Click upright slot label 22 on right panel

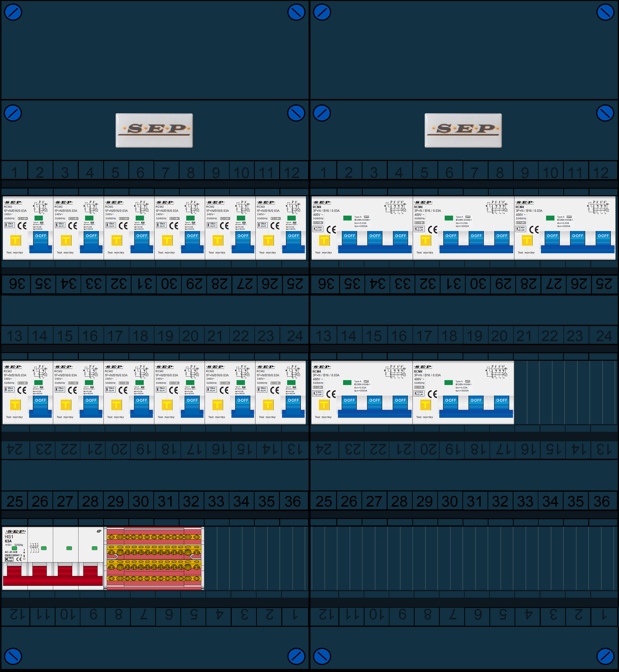click(550, 336)
